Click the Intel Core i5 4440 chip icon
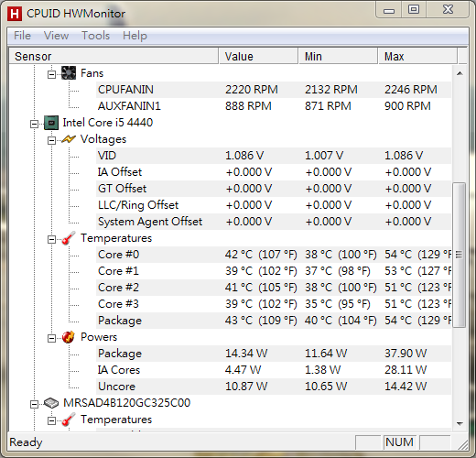 51,123
